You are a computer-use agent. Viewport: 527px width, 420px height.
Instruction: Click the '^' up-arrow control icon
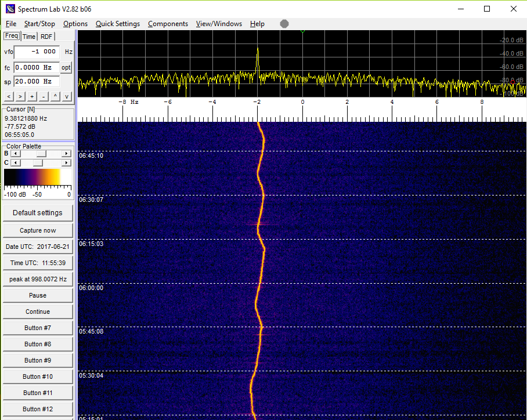tap(56, 96)
